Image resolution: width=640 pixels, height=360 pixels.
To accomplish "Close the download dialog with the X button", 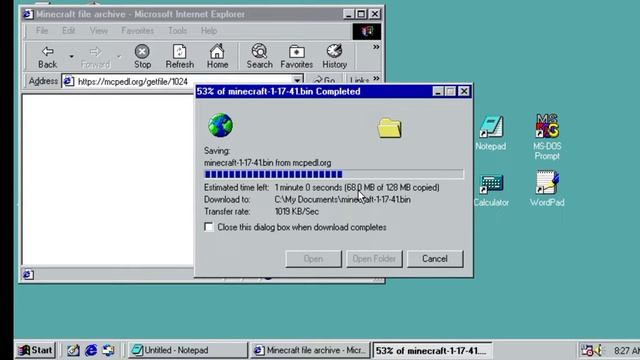I will pyautogui.click(x=464, y=91).
